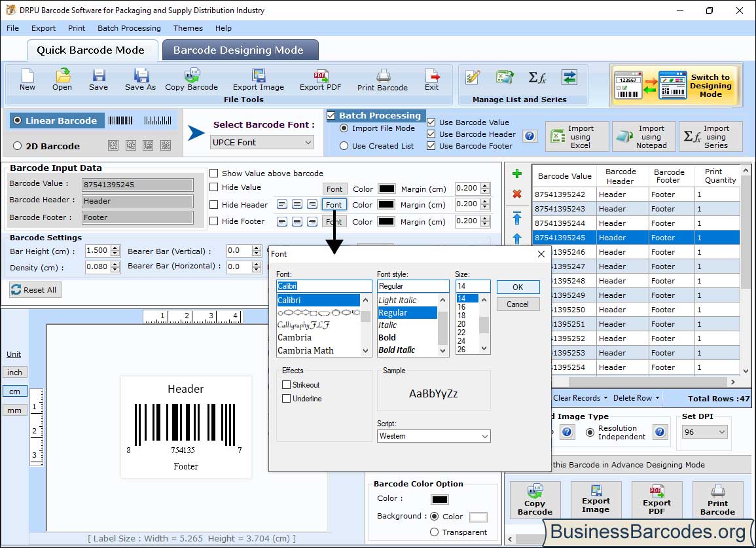This screenshot has height=548, width=756.
Task: Click the swap arrows icon in Manage List
Action: tap(569, 77)
